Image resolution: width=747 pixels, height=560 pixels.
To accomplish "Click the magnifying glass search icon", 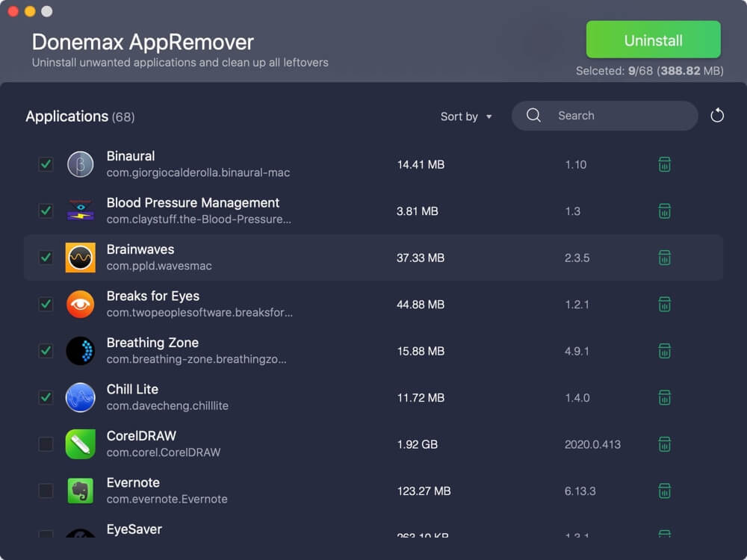I will [533, 116].
